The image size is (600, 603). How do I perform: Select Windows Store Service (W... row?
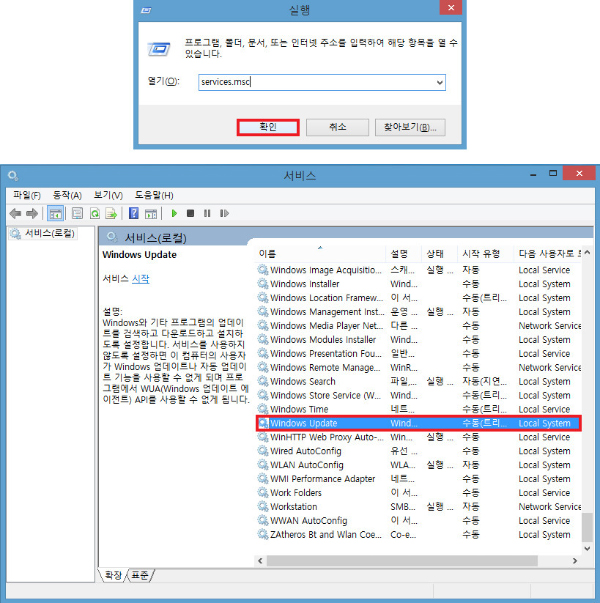(419, 395)
